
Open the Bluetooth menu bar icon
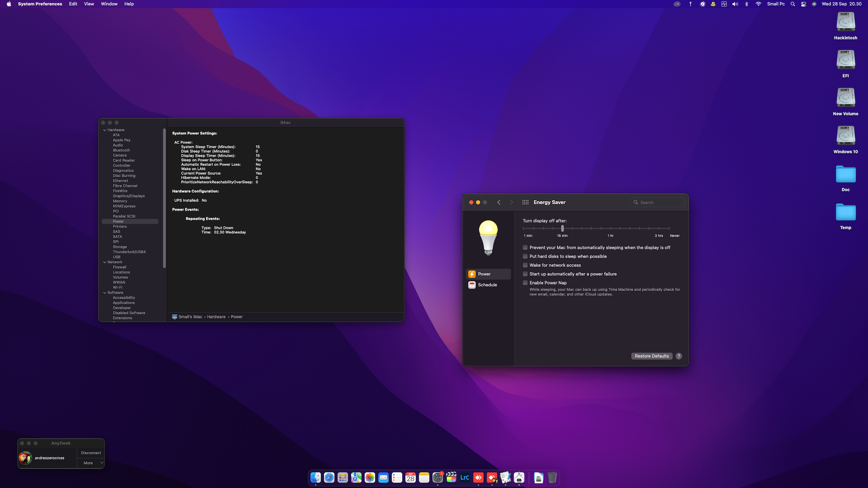[746, 4]
